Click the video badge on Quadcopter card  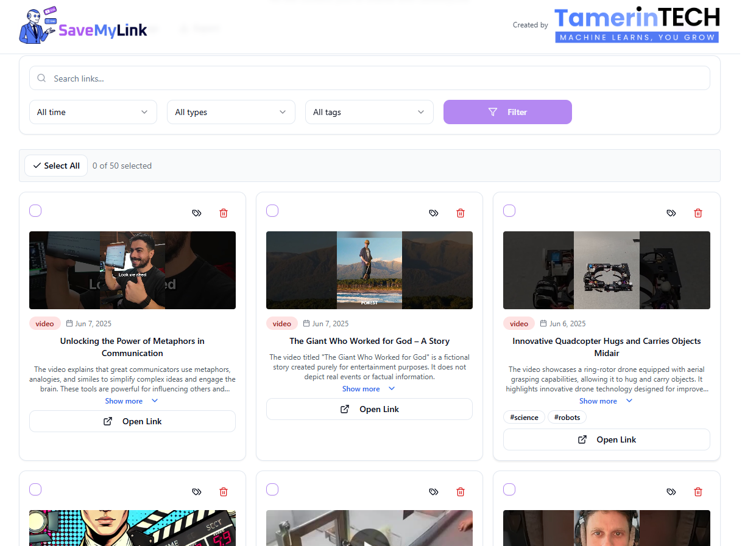[519, 324]
